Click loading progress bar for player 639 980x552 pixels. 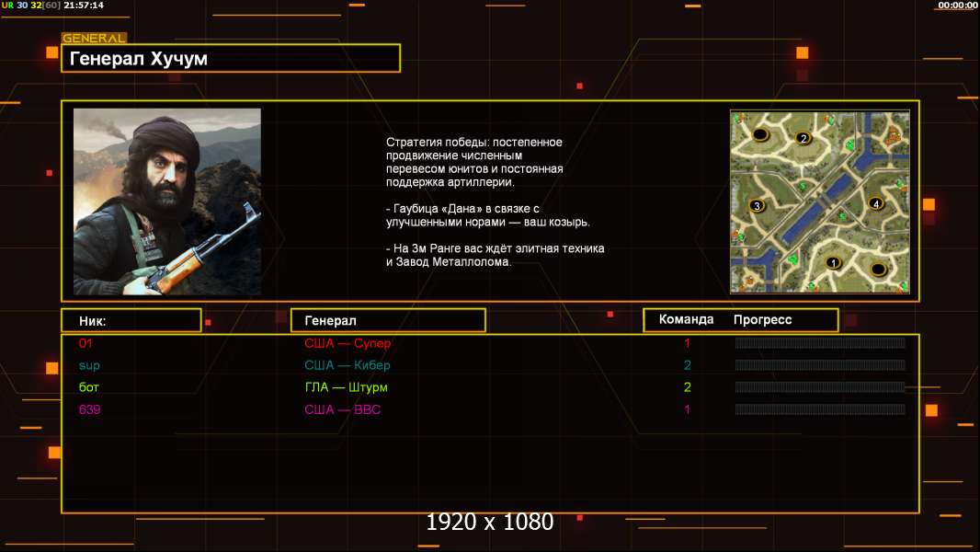click(820, 409)
